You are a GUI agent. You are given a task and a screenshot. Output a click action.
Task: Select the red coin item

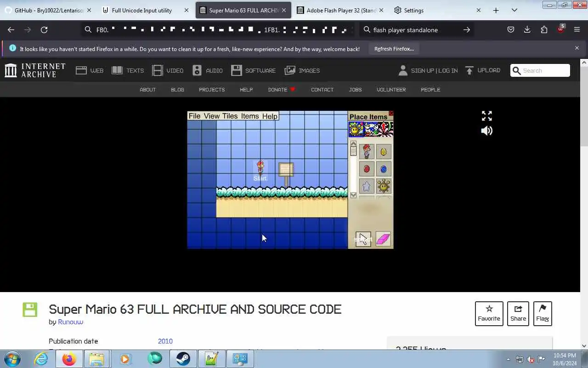(367, 169)
